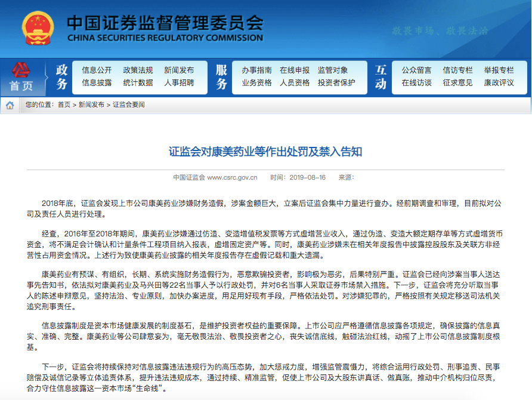Select the 互动 section label
This screenshot has height=400, width=532.
click(381, 77)
